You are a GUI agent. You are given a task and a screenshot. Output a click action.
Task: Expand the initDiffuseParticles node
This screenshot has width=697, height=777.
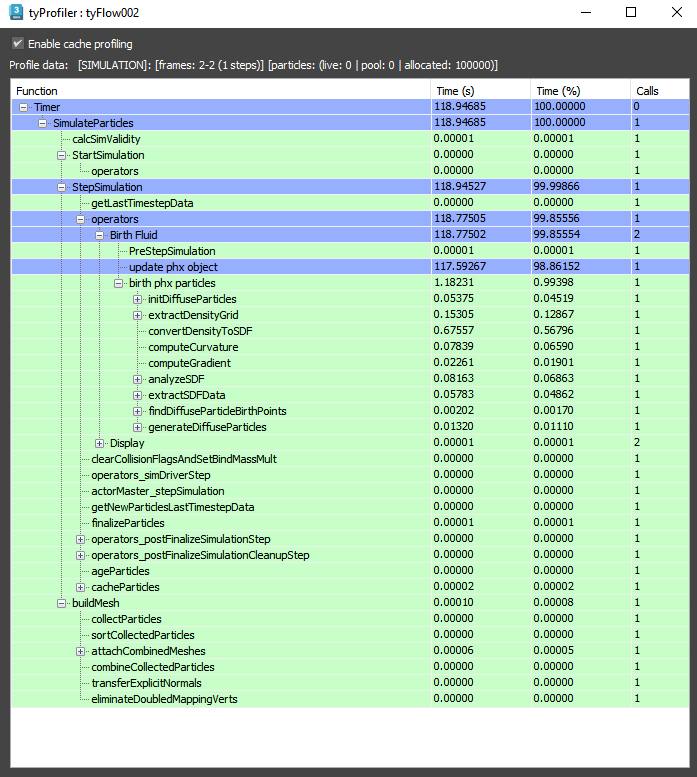tap(138, 299)
